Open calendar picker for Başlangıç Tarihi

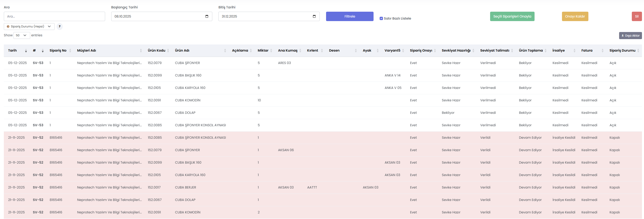tap(207, 17)
